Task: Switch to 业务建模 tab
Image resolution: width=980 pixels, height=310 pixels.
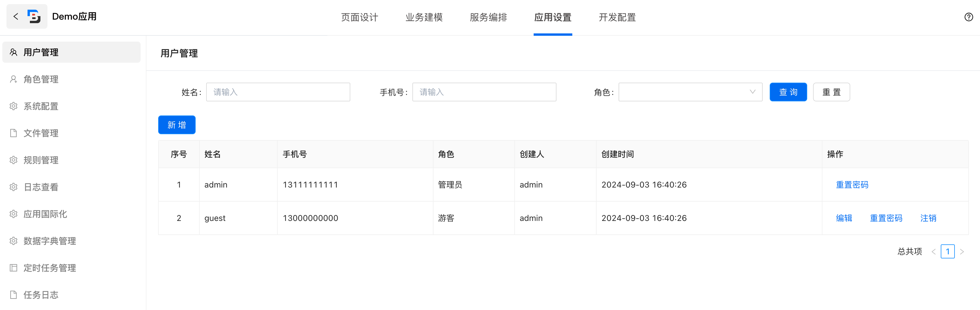Action: (x=424, y=18)
